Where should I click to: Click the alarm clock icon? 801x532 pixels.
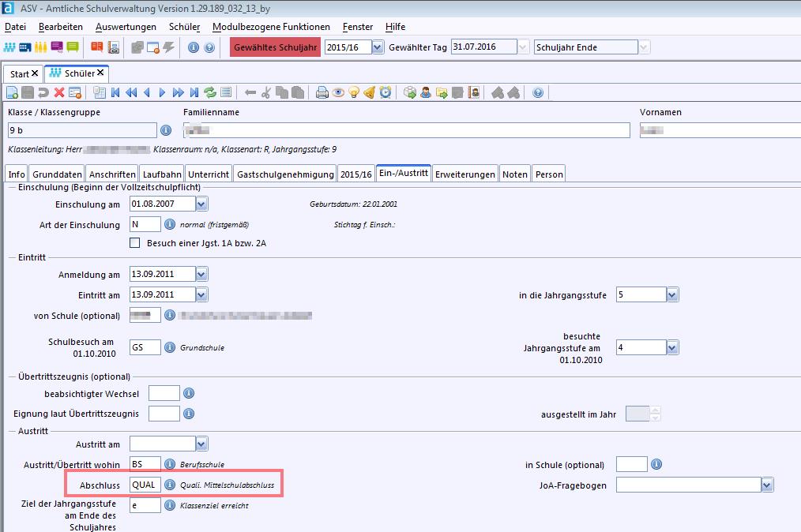(x=385, y=92)
